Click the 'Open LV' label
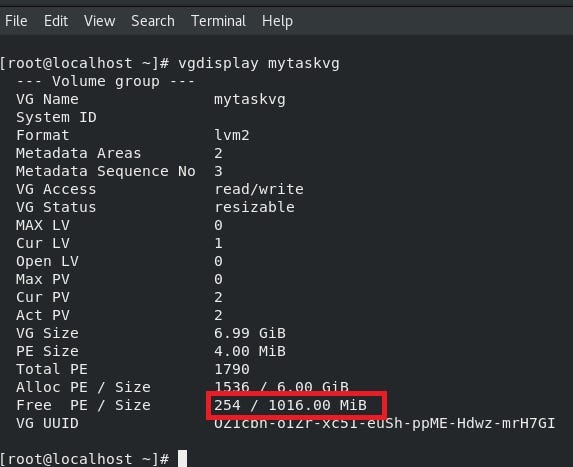 [x=47, y=261]
